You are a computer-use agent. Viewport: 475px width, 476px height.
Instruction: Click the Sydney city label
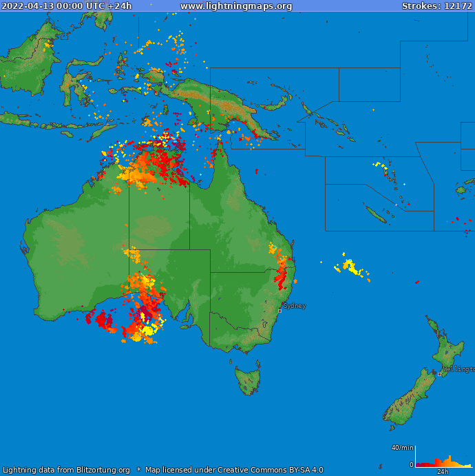click(x=295, y=306)
